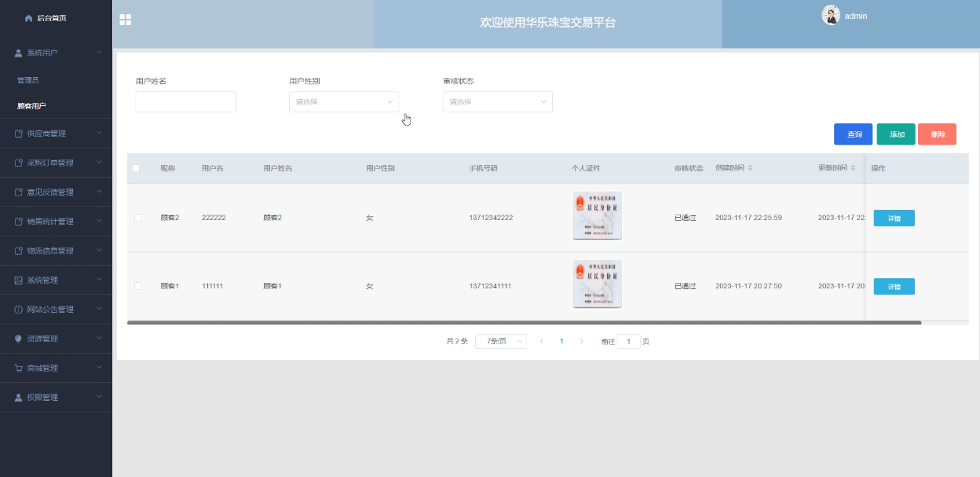The image size is (980, 477).
Task: Click the icon beside 供应商管理
Action: point(19,134)
